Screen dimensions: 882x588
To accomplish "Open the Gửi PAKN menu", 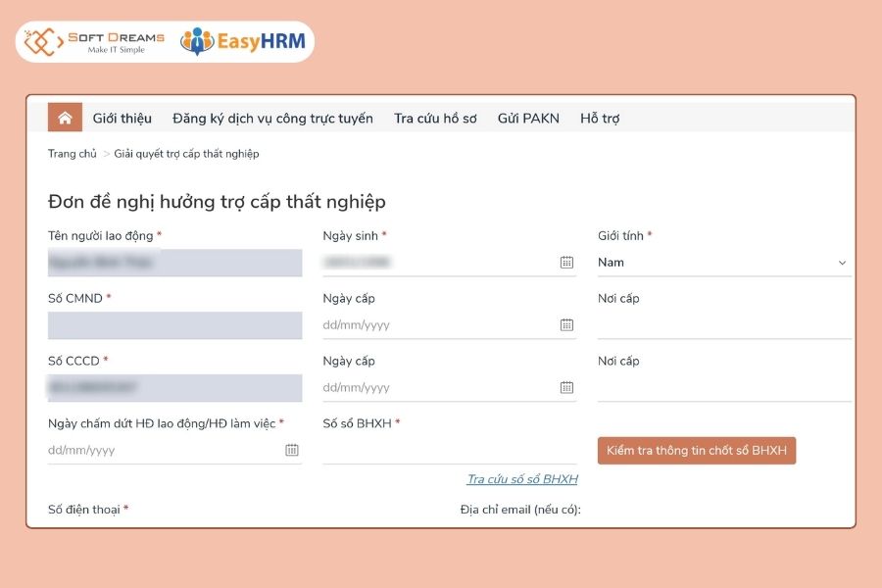I will (528, 119).
